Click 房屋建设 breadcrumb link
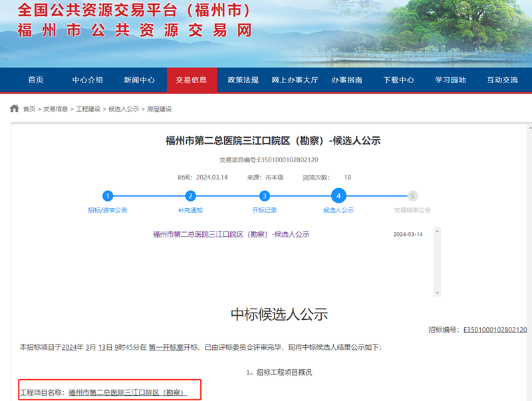The height and width of the screenshot is (401, 532). pos(159,109)
